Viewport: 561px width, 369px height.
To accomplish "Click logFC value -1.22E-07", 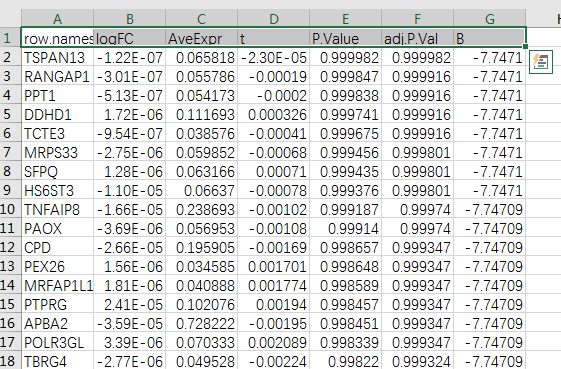I will point(130,57).
